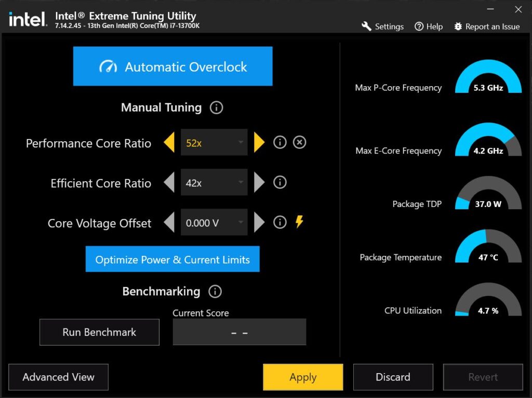Viewport: 532px width, 398px height.
Task: Click the Package Temperature gauge
Action: pos(488,246)
